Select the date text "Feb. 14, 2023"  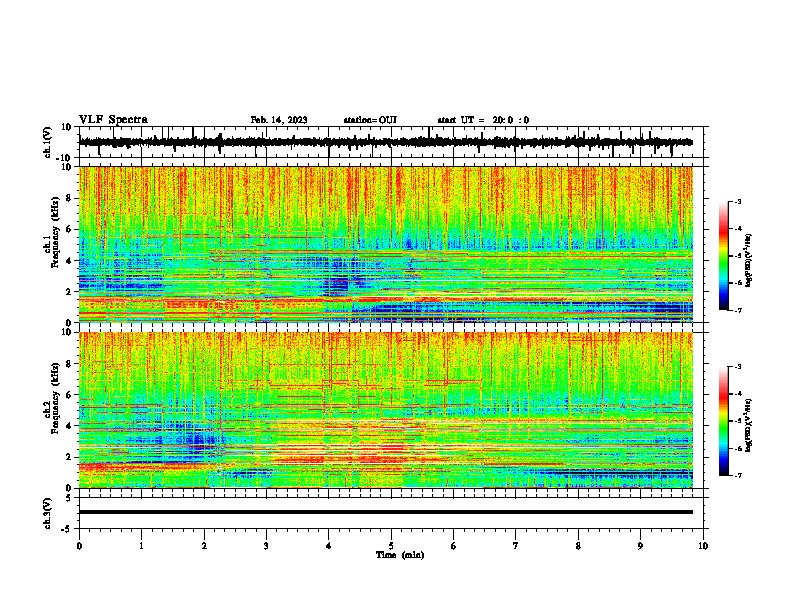[x=279, y=120]
